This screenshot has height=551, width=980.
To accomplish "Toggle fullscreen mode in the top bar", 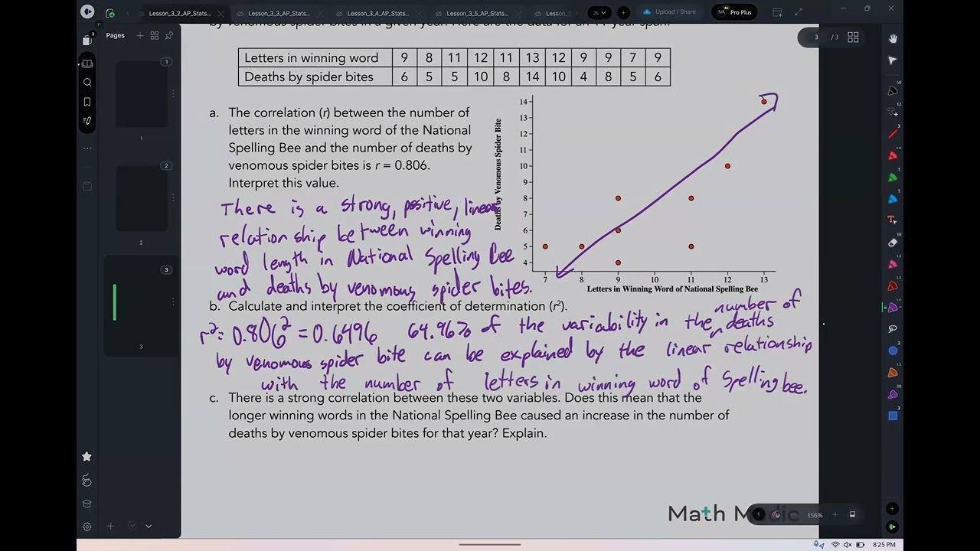I will point(799,12).
